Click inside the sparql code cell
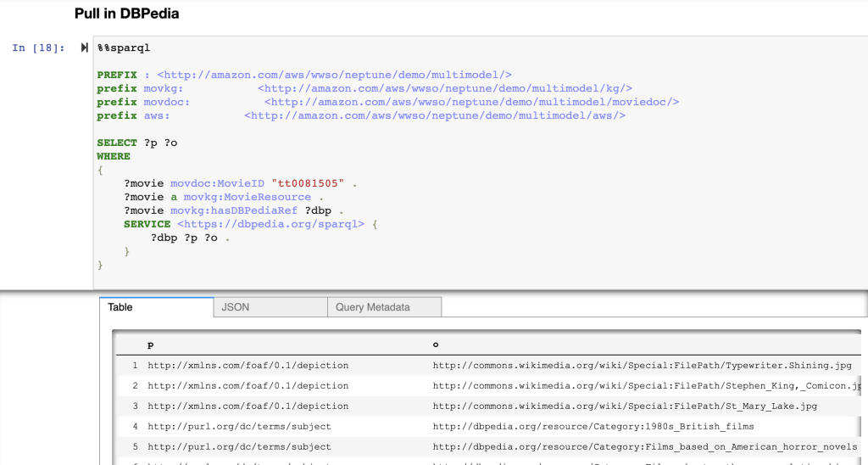 click(x=481, y=163)
